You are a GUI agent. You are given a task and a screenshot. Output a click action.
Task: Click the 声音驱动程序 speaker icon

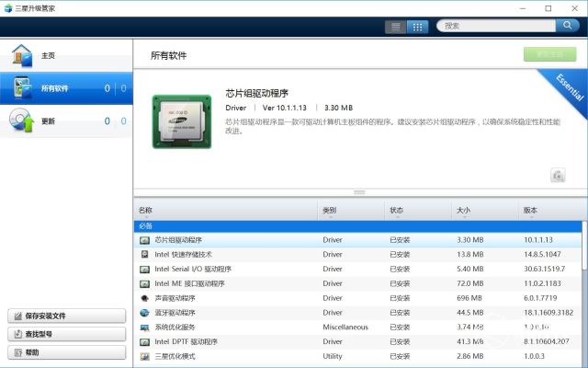click(145, 298)
